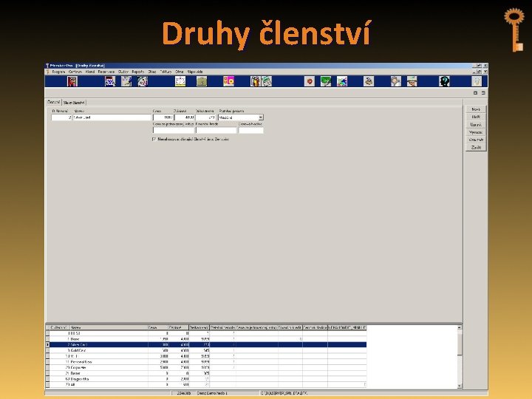Image resolution: width=532 pixels, height=399 pixels.
Task: Toggle the checkbox below the price fields
Action: point(154,139)
